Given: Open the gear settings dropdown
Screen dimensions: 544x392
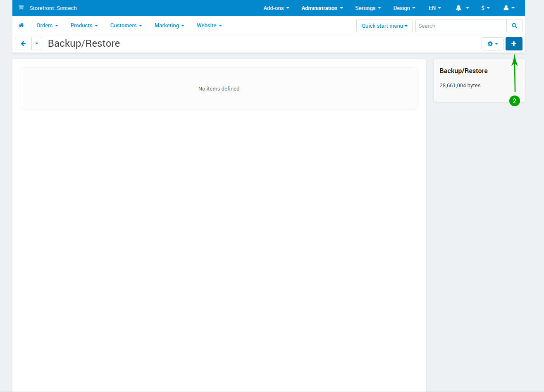Looking at the screenshot, I should coord(492,44).
